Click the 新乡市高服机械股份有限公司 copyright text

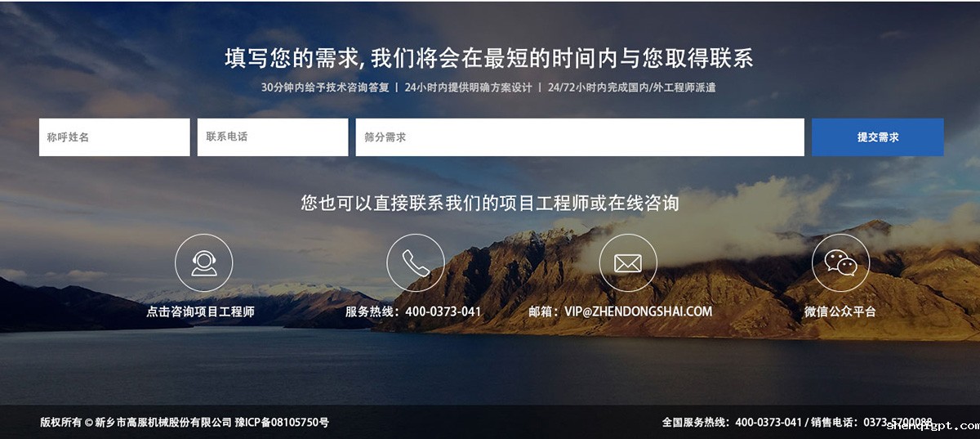click(163, 423)
